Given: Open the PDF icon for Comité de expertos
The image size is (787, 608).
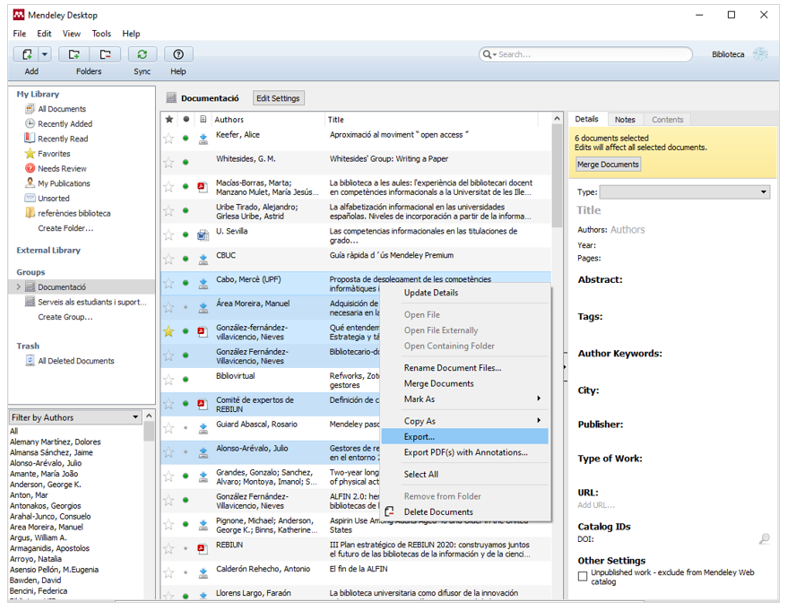Looking at the screenshot, I should [x=203, y=404].
